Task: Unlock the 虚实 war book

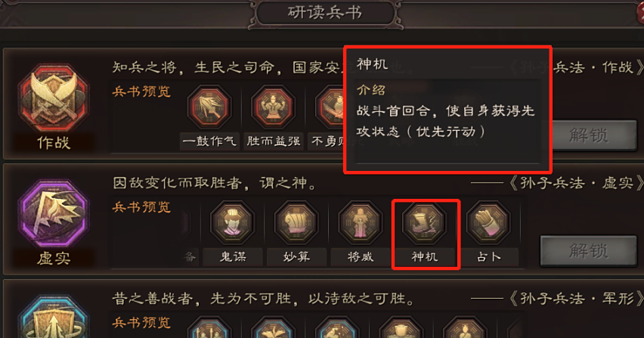Action: tap(588, 250)
